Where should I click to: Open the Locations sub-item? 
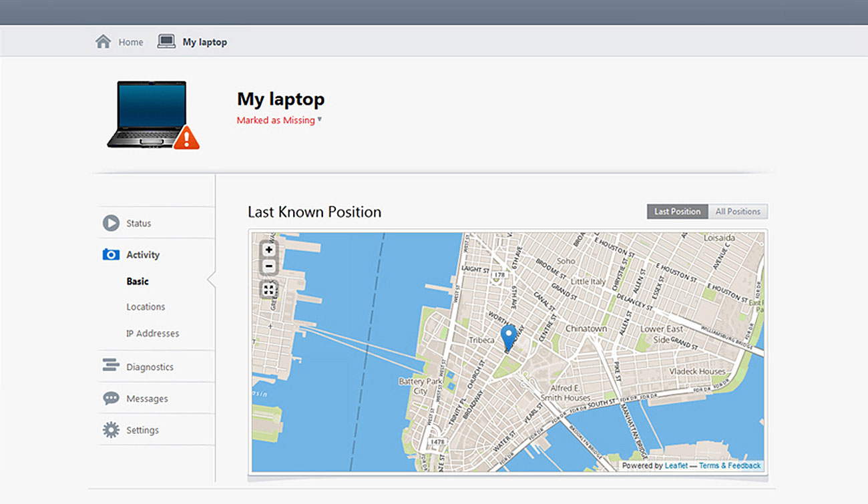tap(146, 307)
